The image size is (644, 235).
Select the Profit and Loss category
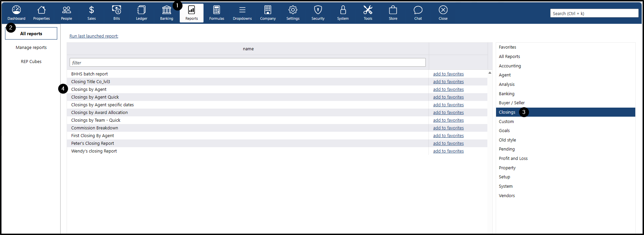(513, 159)
